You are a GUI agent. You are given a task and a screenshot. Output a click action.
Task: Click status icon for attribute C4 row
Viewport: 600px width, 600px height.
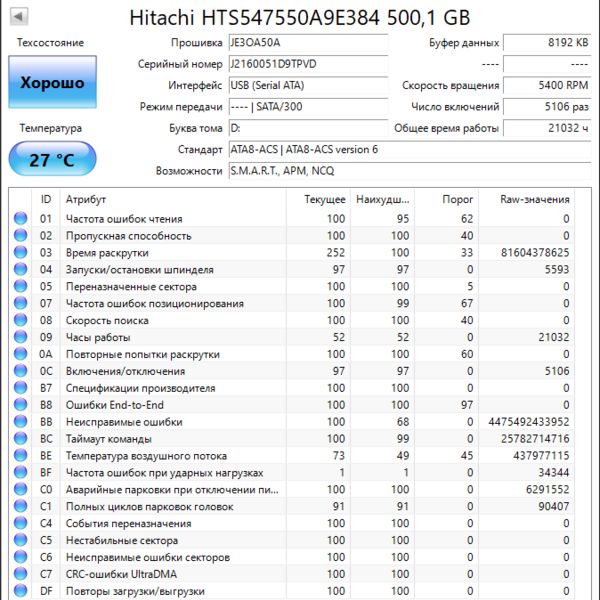point(21,523)
